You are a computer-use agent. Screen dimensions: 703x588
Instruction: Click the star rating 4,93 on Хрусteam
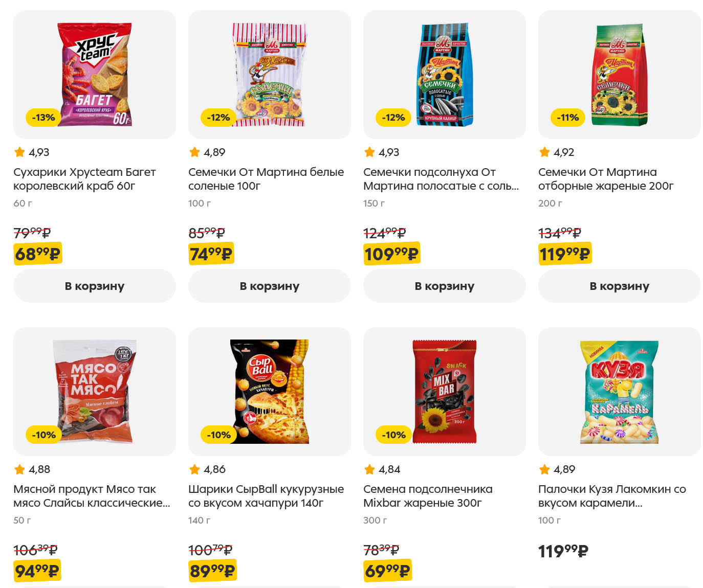(x=20, y=152)
